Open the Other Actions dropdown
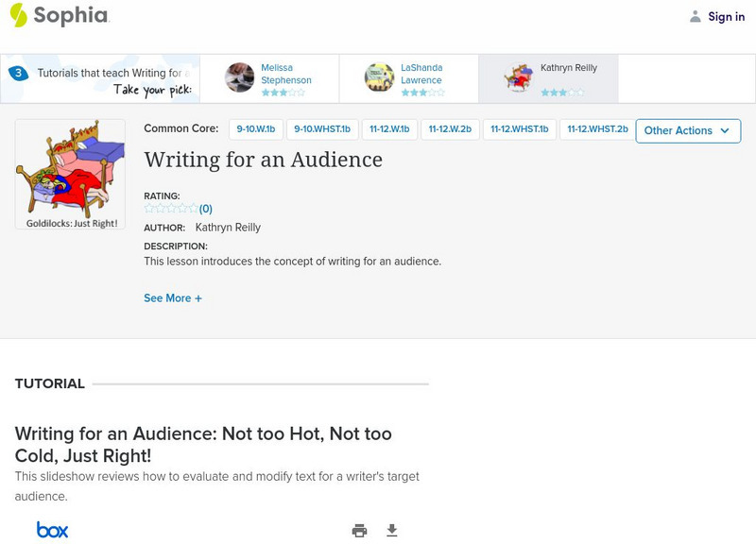Viewport: 756px width, 544px height. (687, 131)
